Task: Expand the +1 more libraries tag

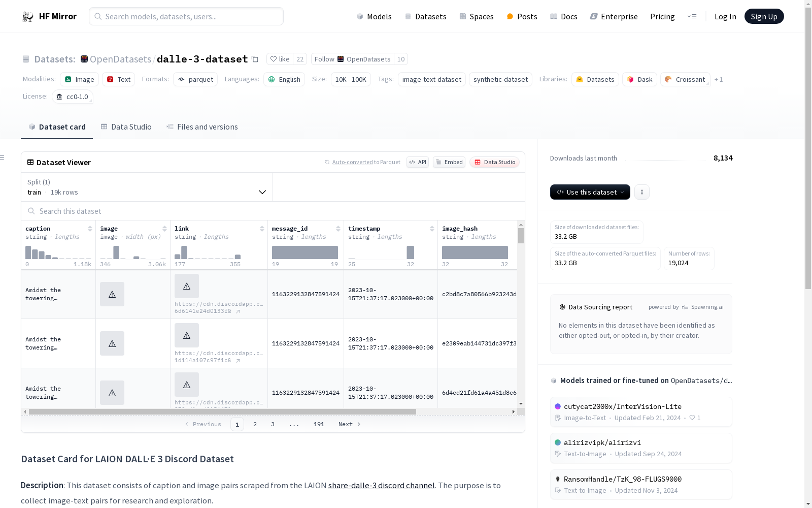Action: click(x=719, y=79)
